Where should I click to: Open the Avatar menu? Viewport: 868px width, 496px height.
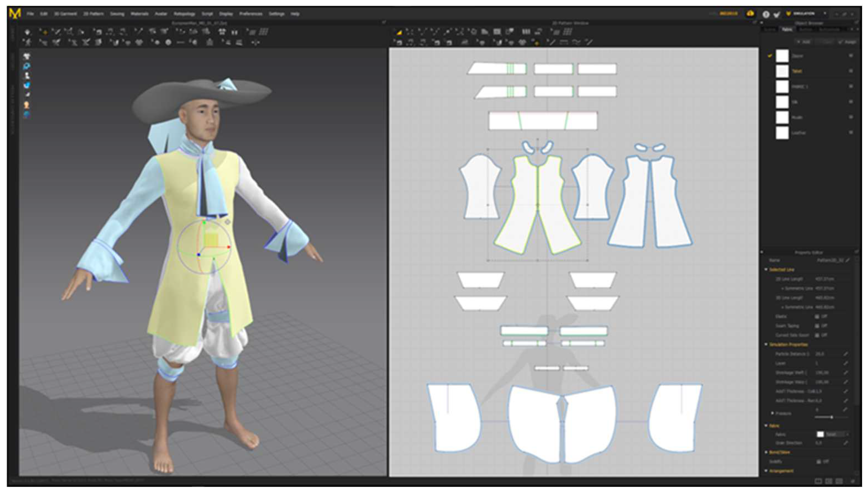click(x=161, y=14)
